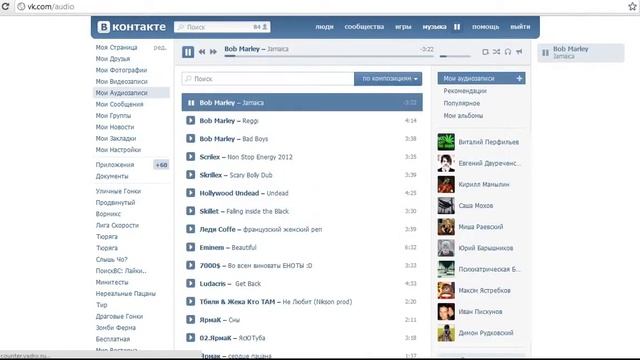The width and height of the screenshot is (640, 360).
Task: Play 02.ЯрмаК – ЯоЮТуба
Action: click(190, 338)
